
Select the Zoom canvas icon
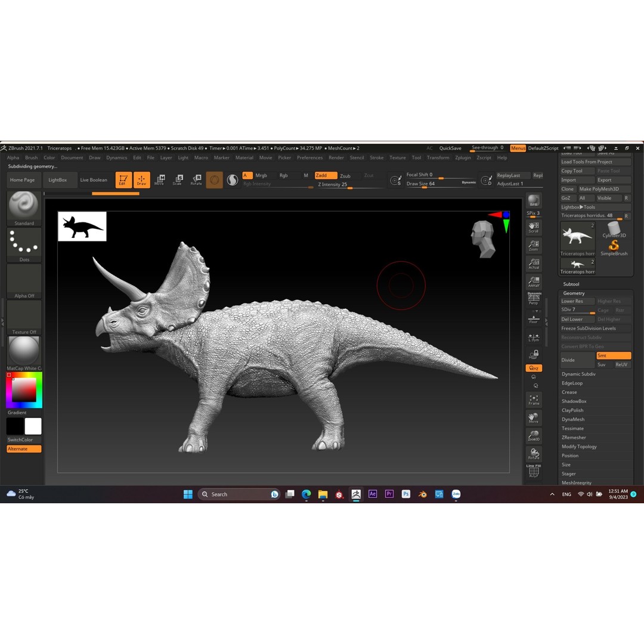(534, 245)
